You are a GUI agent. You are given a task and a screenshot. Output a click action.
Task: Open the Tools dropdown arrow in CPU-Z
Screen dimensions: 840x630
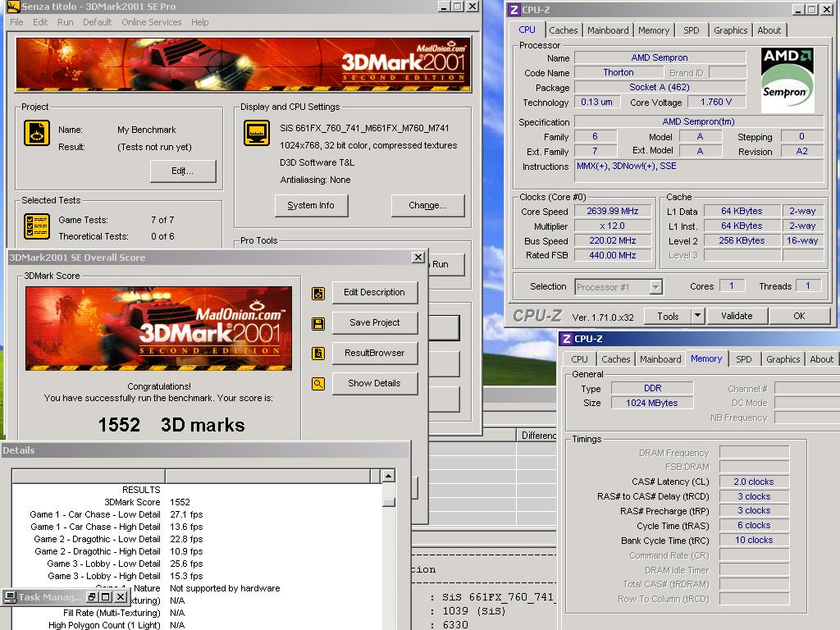[697, 316]
